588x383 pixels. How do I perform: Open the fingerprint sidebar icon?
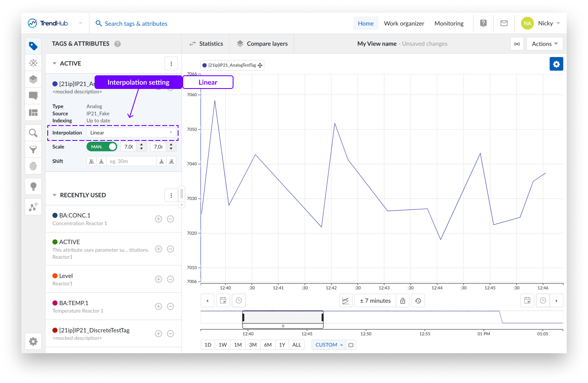(33, 166)
